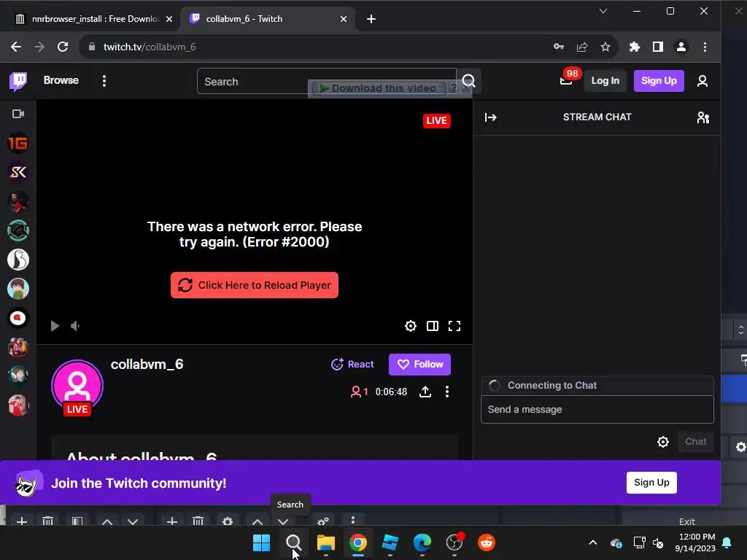Open the Chrome extensions puzzle icon

[x=634, y=47]
